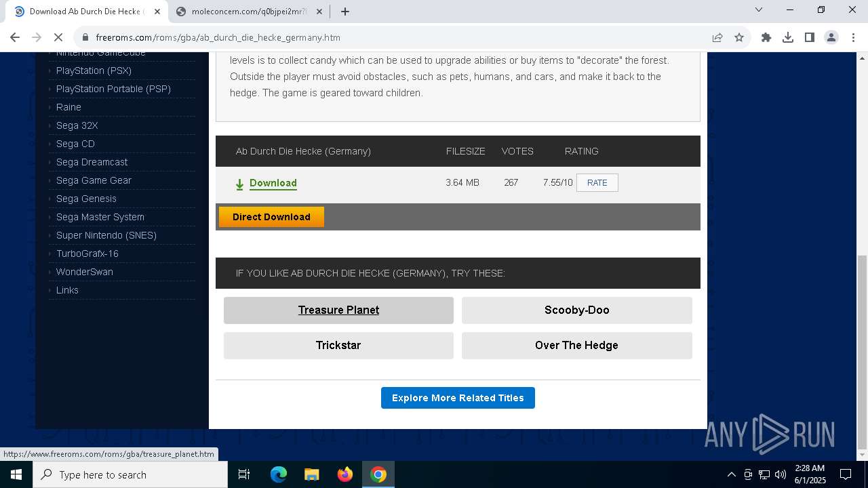This screenshot has height=488, width=868.
Task: Open Chrome downloads icon
Action: point(788,37)
